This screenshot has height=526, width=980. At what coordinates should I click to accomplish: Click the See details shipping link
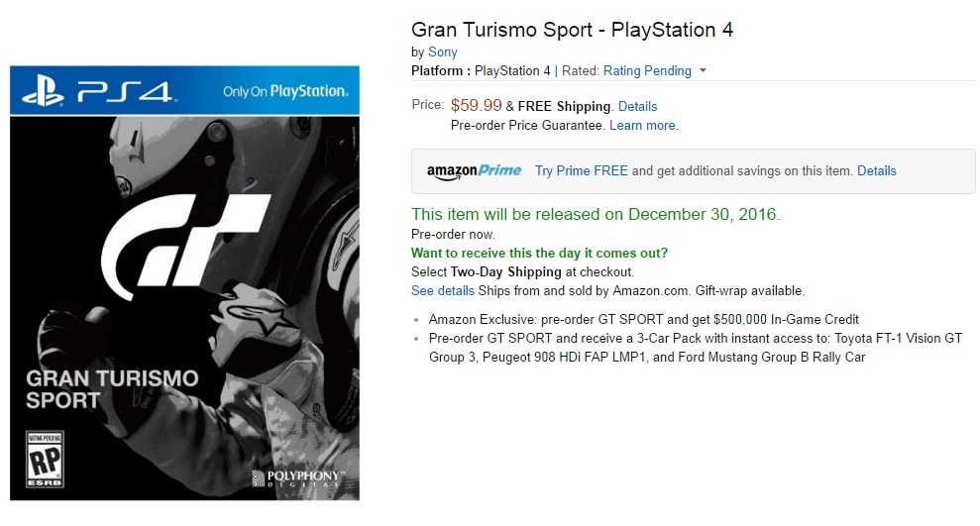point(443,291)
